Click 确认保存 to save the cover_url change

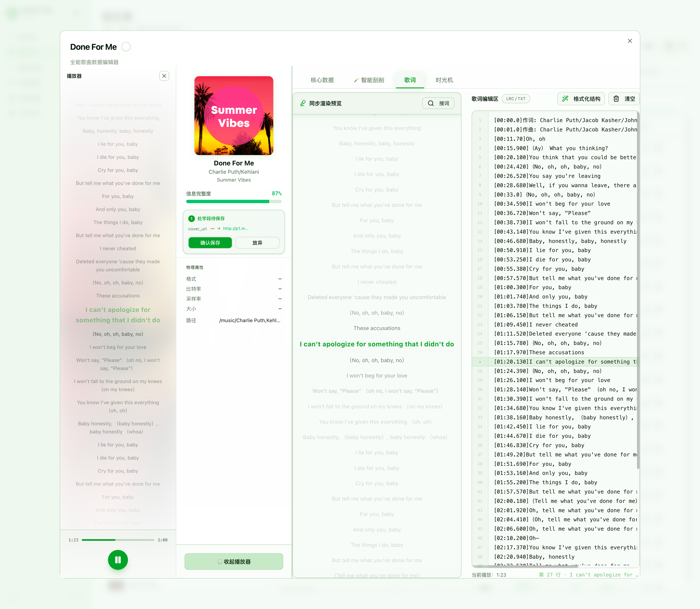pyautogui.click(x=210, y=243)
